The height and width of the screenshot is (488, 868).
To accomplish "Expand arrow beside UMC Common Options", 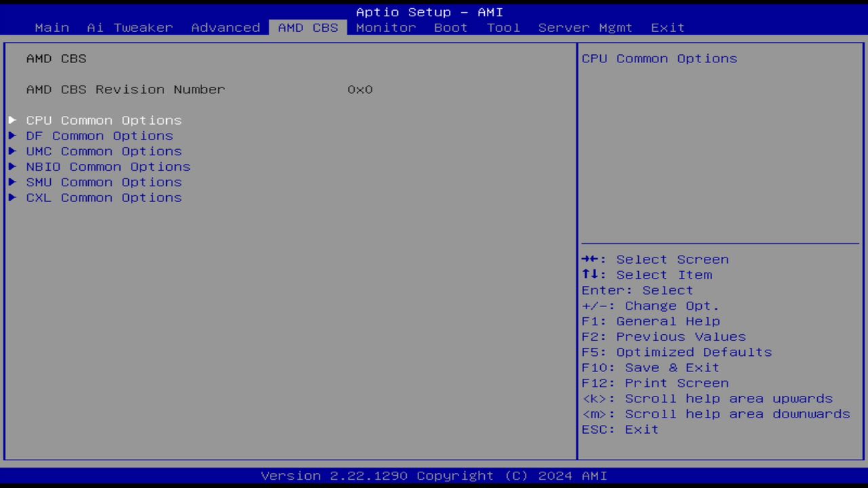I will pyautogui.click(x=12, y=151).
